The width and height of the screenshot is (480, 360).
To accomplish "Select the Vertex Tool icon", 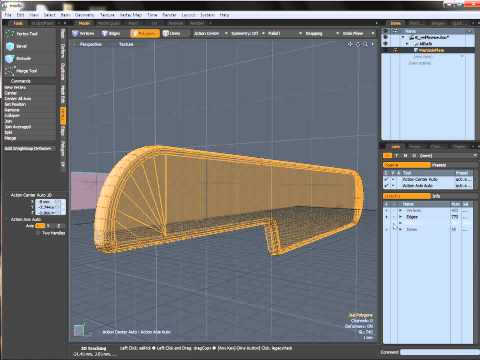I will click(x=10, y=34).
